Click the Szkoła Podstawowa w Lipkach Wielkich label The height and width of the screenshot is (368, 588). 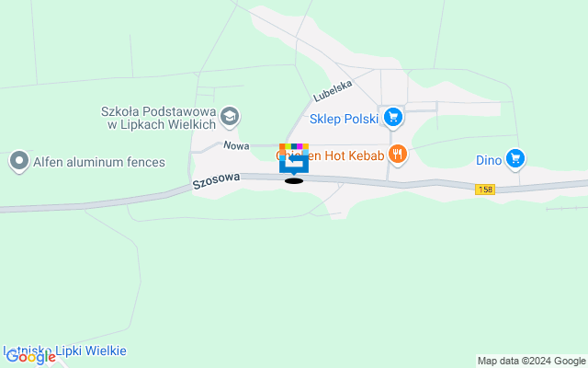(x=159, y=118)
